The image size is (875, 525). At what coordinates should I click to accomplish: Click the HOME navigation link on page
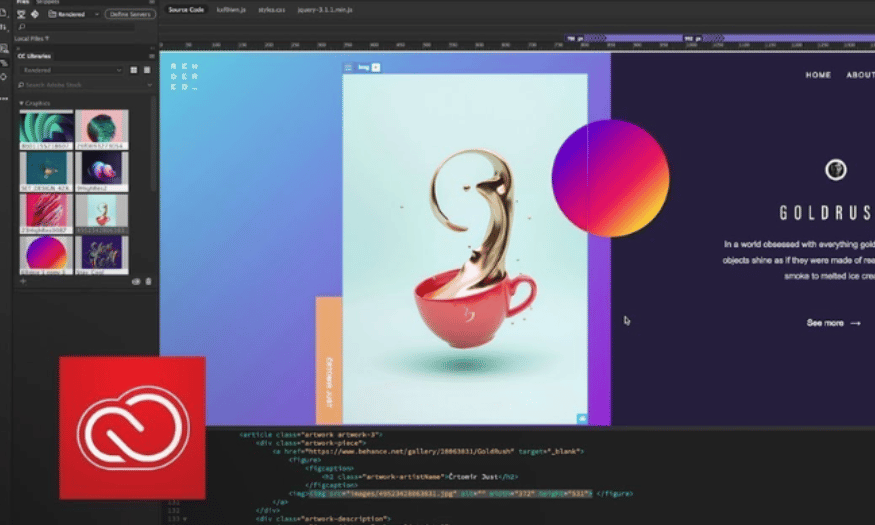[x=818, y=75]
